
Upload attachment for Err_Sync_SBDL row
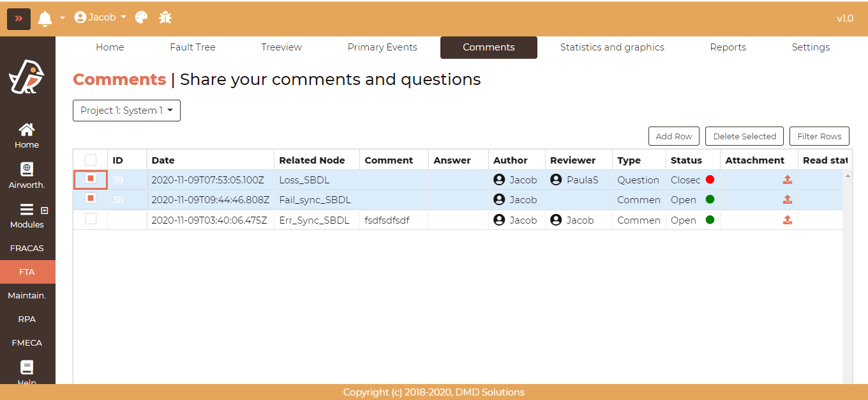pos(787,220)
